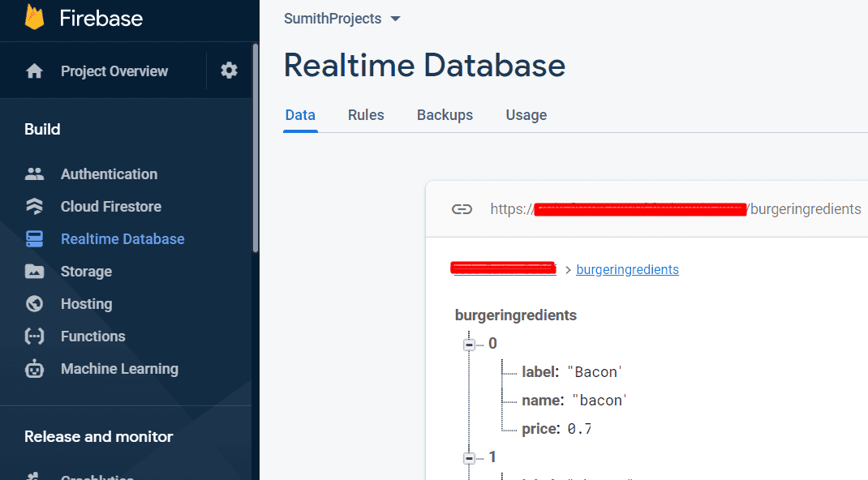This screenshot has width=868, height=480.
Task: Click the Firebase flame logo
Action: (34, 18)
